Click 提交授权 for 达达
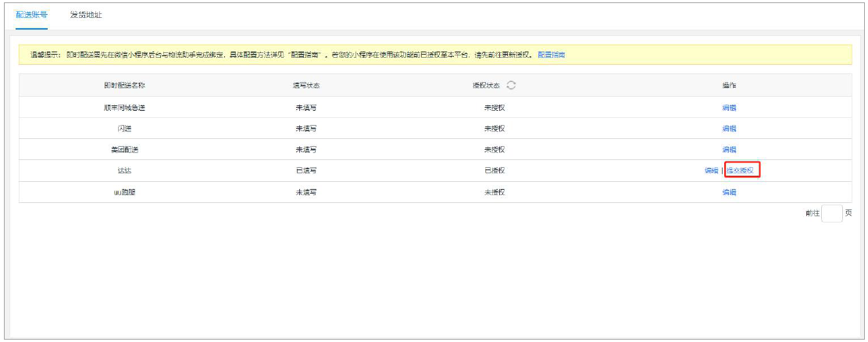Viewport: 868px width, 342px height. (x=741, y=171)
